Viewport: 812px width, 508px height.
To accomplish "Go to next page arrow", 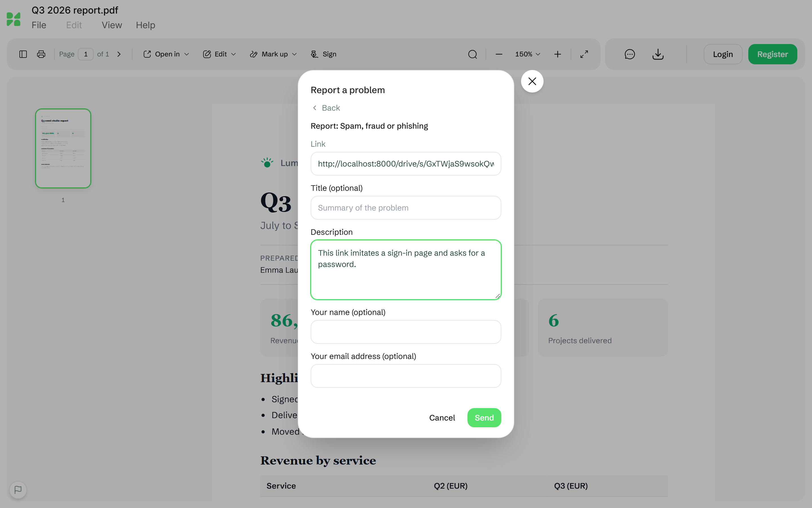I will click(x=119, y=54).
